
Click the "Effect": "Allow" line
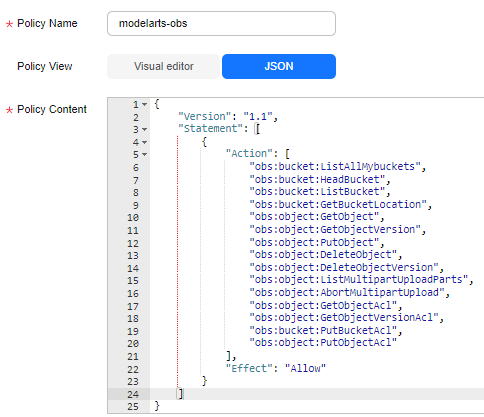coord(276,368)
